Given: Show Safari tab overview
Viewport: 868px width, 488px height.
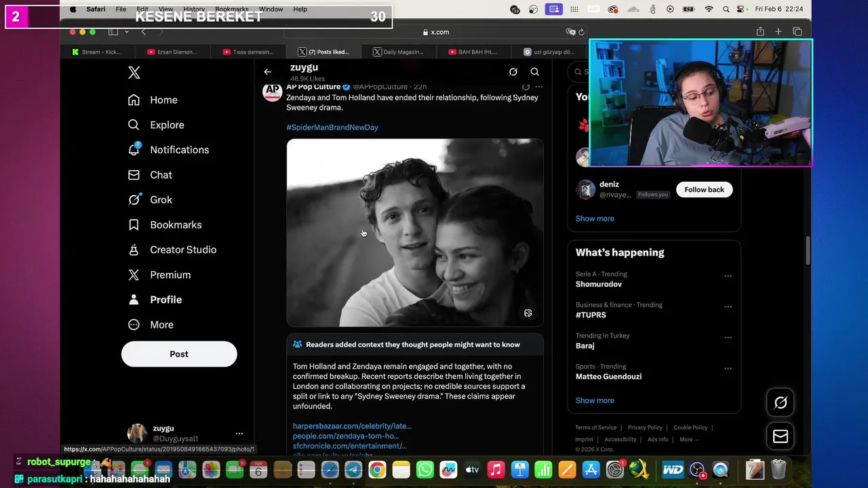Looking at the screenshot, I should (797, 32).
